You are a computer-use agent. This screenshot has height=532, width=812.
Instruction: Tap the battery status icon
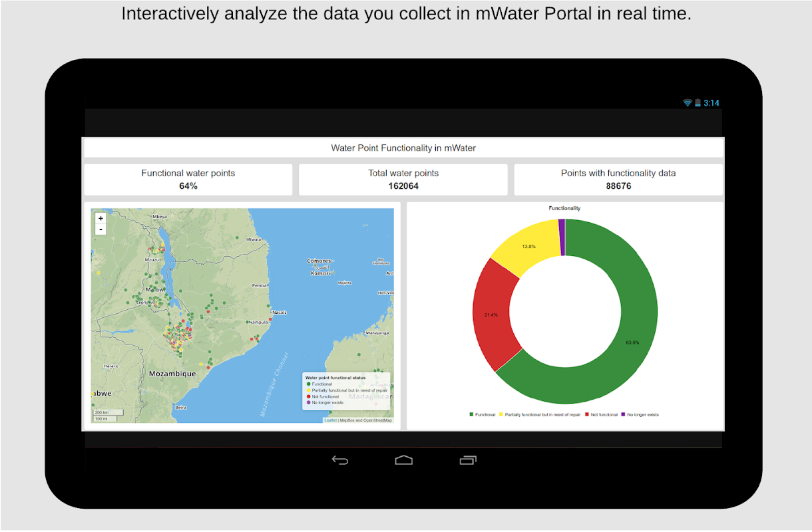coord(698,103)
